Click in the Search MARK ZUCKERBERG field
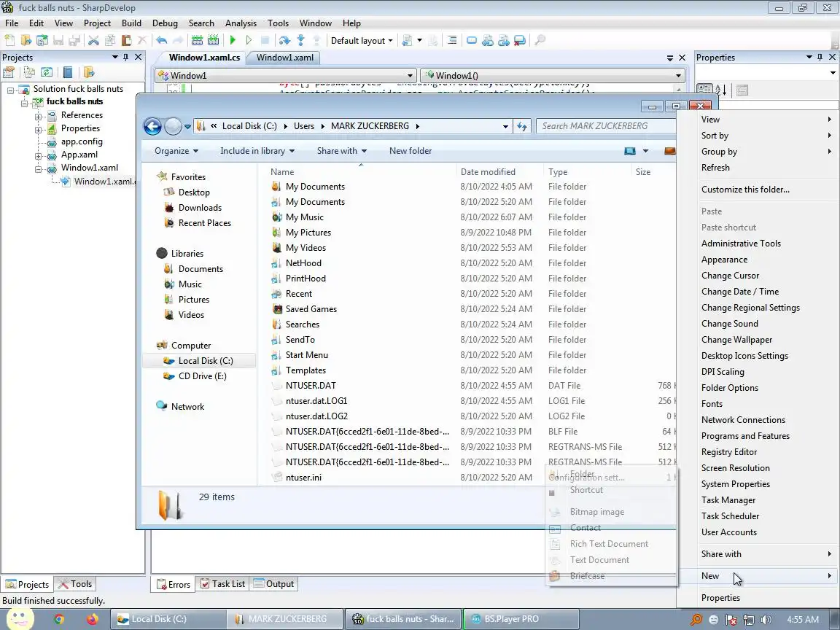 tap(605, 126)
